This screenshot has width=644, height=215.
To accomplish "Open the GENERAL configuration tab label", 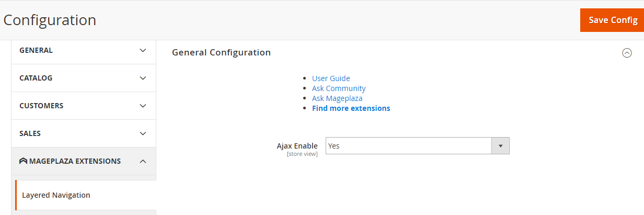I will click(36, 51).
